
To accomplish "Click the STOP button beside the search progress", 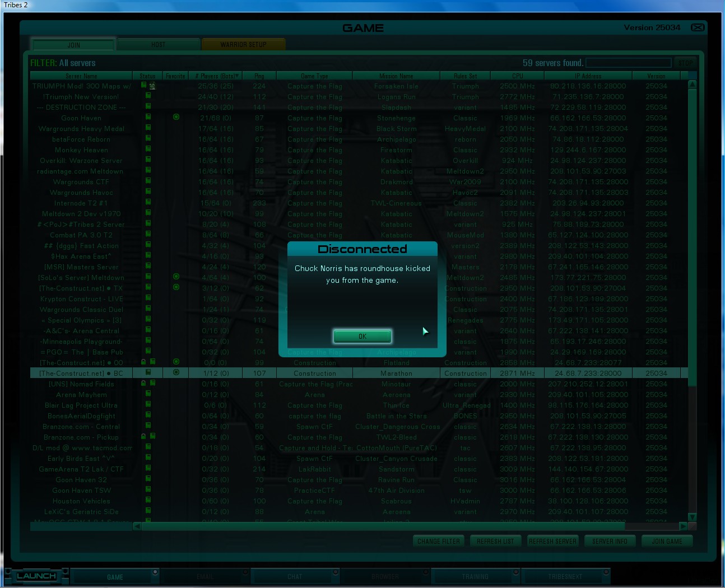I will click(686, 63).
